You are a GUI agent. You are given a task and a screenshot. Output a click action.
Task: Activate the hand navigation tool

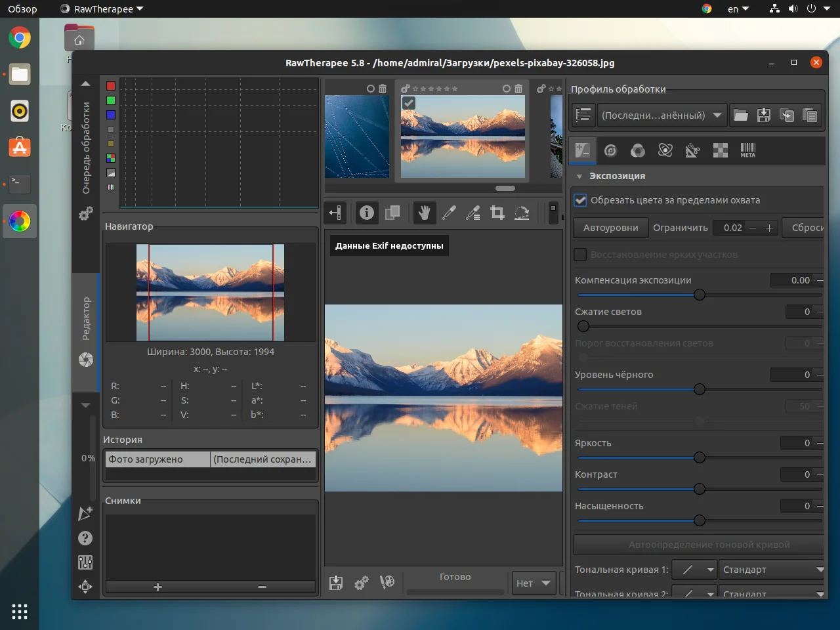424,213
